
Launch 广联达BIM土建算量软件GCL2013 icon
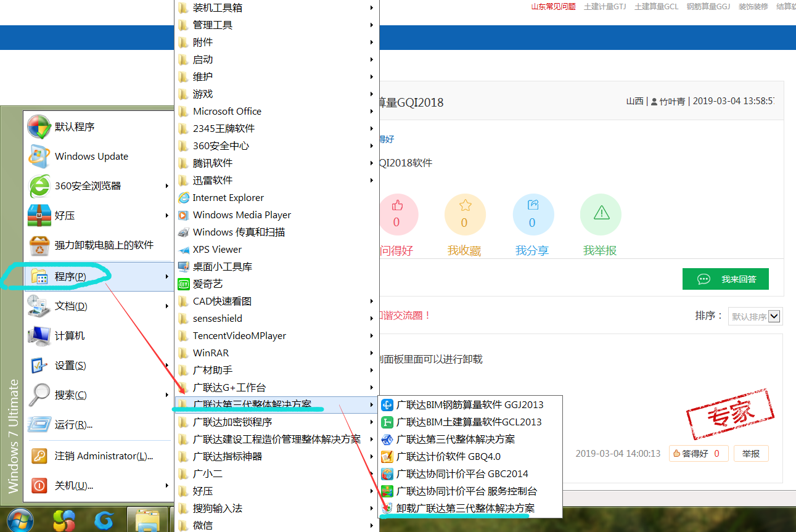click(x=387, y=422)
